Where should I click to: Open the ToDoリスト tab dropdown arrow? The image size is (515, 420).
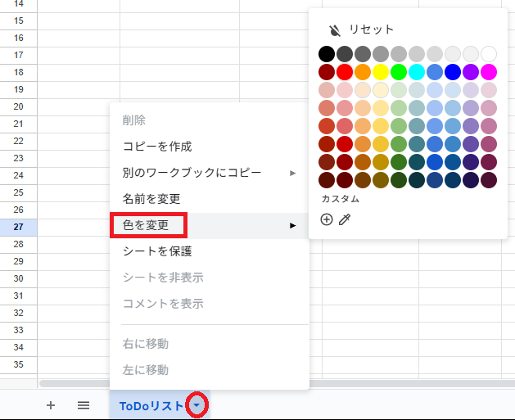point(197,406)
